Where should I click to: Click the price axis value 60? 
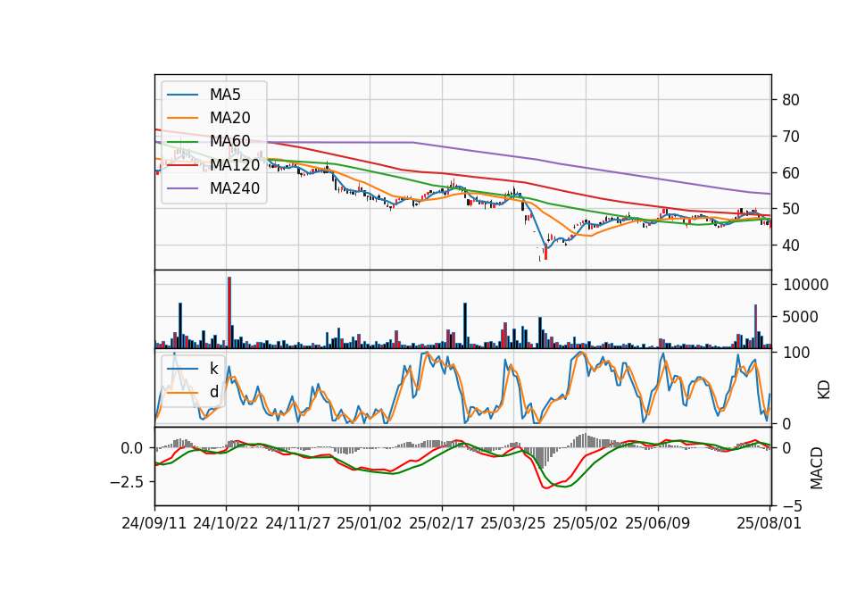(791, 172)
